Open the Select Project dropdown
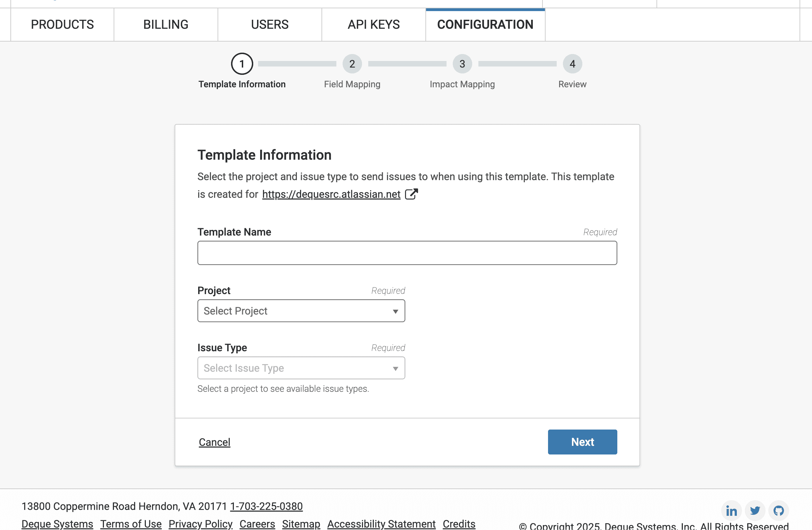 301,311
